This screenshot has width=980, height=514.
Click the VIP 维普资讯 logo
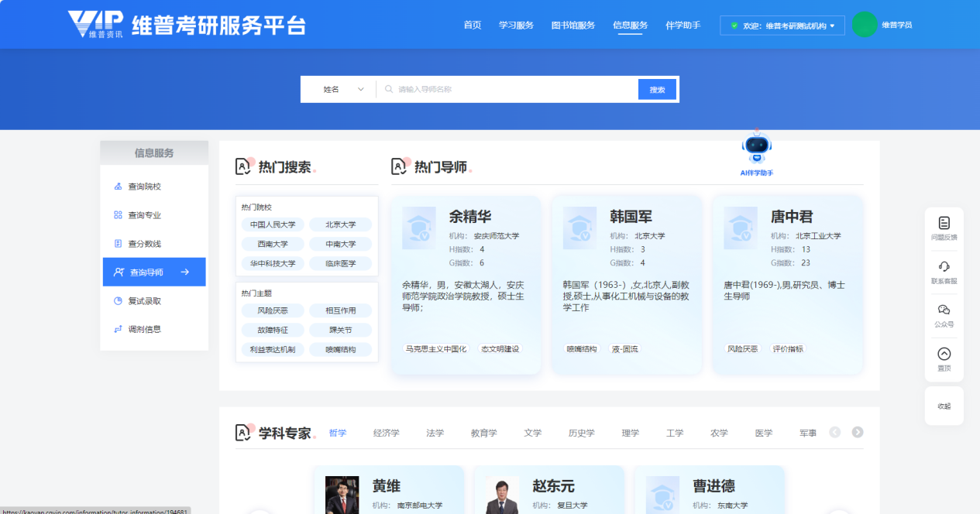point(95,24)
